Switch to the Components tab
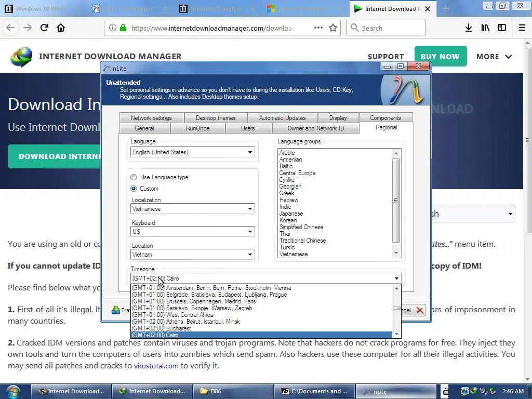The image size is (532, 399). click(385, 118)
